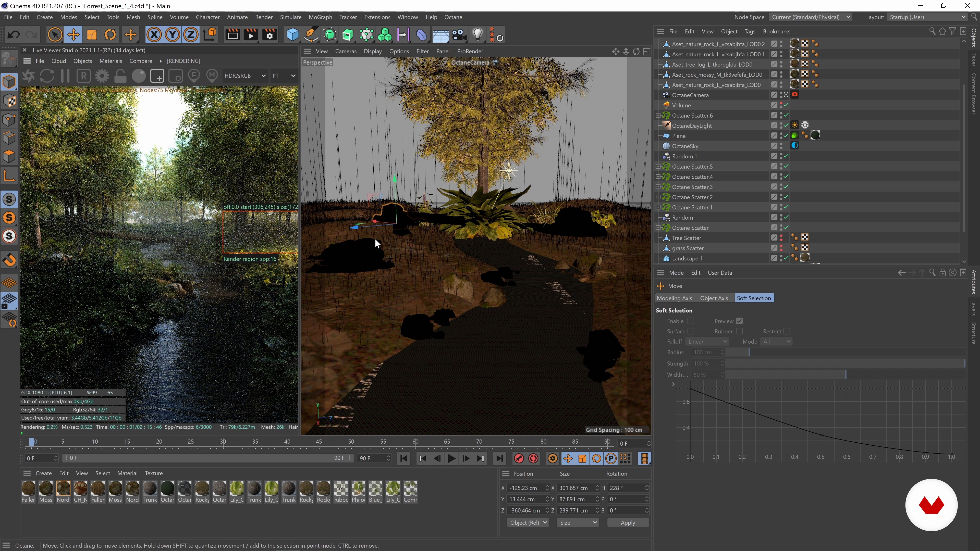The width and height of the screenshot is (980, 551).
Task: Click Live Viewer restart render icon
Action: tap(47, 76)
